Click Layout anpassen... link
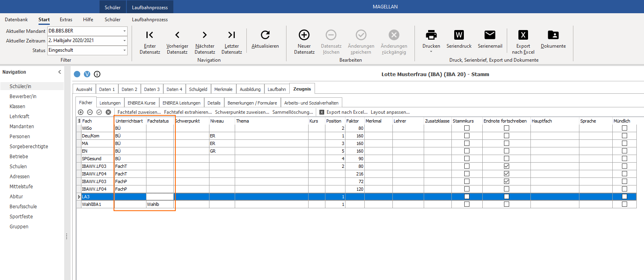Image resolution: width=644 pixels, height=280 pixels. click(x=390, y=112)
